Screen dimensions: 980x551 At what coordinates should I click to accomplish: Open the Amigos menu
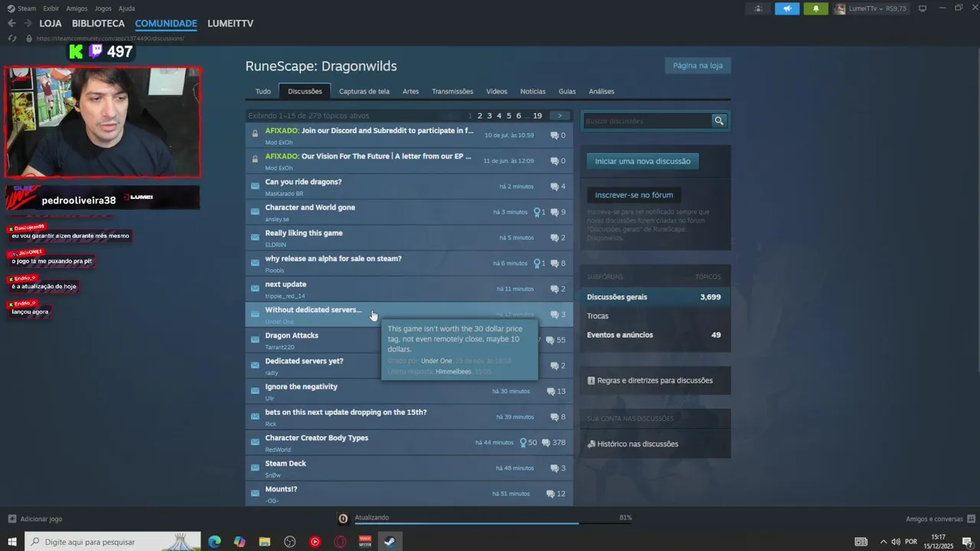77,8
